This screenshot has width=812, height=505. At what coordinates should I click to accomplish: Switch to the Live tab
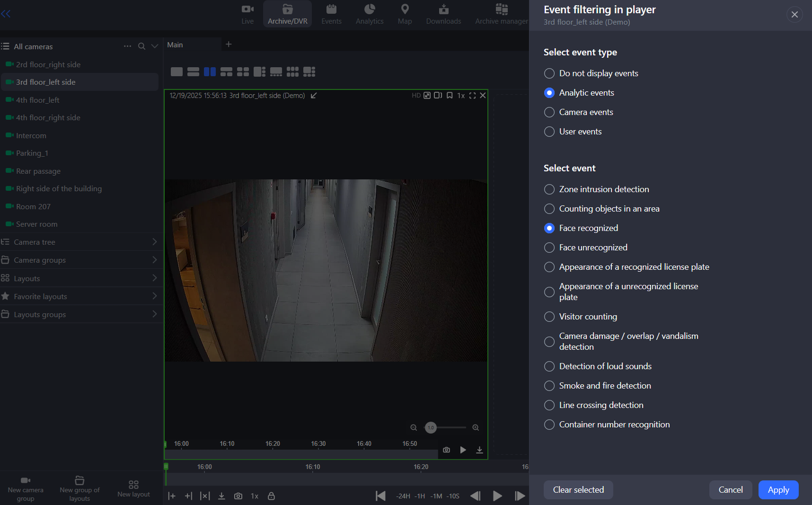[247, 14]
